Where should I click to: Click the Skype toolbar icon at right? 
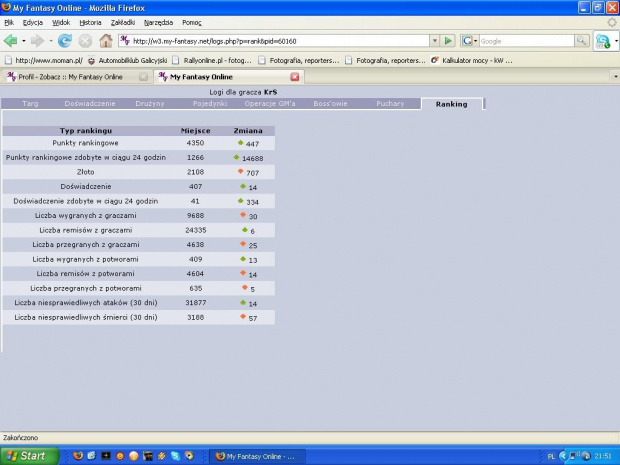pyautogui.click(x=603, y=41)
